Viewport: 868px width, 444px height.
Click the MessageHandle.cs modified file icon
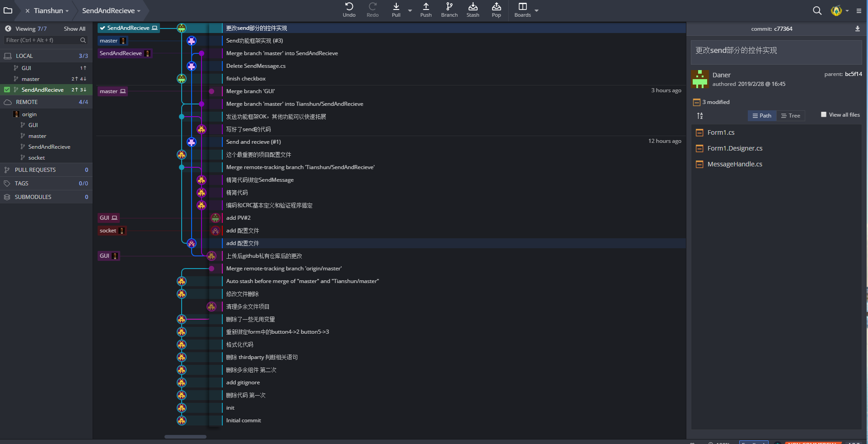pyautogui.click(x=699, y=164)
